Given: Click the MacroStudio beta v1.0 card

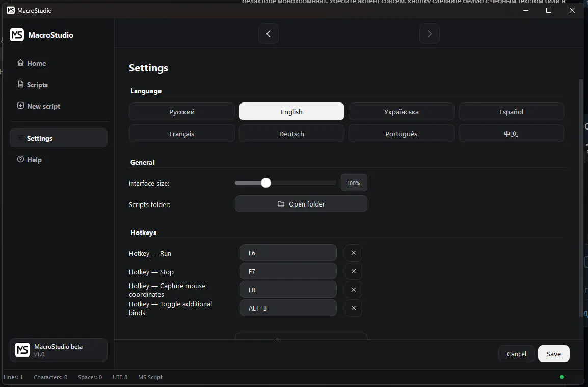Looking at the screenshot, I should (x=59, y=350).
